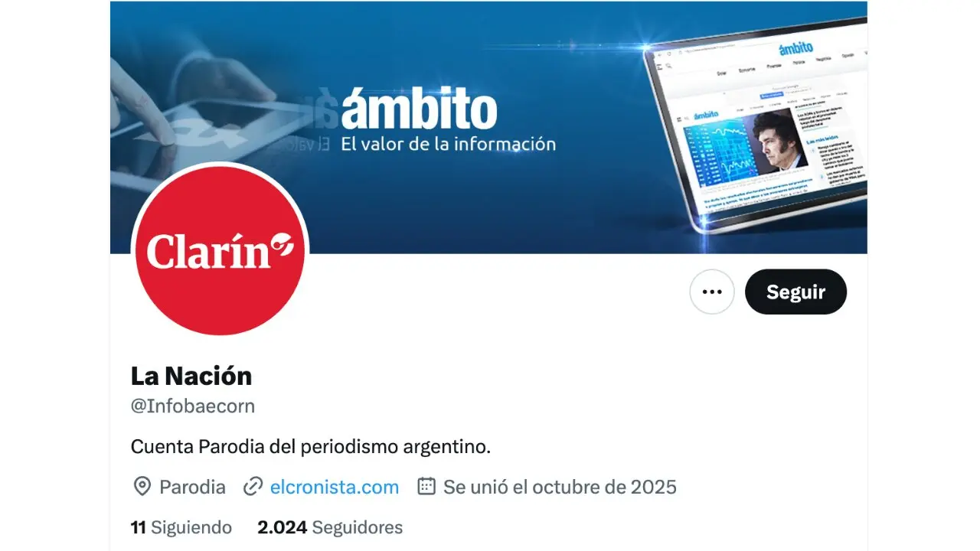Click the small ámbito logo on tablet screen
The height and width of the screenshot is (551, 980).
[795, 49]
